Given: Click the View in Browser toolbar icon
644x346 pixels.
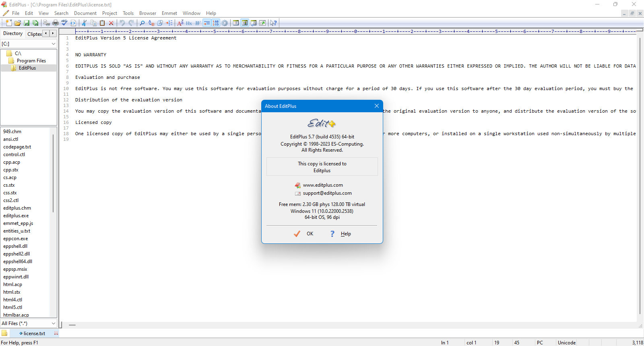Looking at the screenshot, I should click(x=73, y=23).
